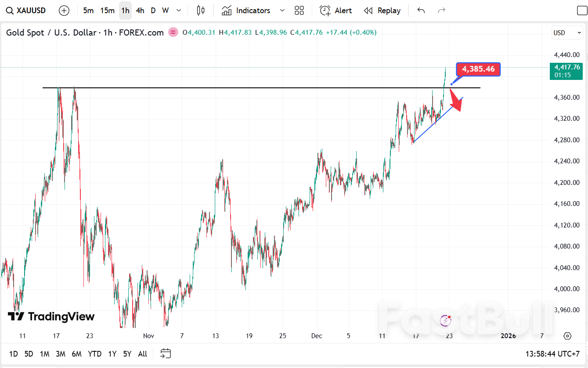Image resolution: width=588 pixels, height=368 pixels.
Task: Open the USD currency dropdown
Action: 566,32
